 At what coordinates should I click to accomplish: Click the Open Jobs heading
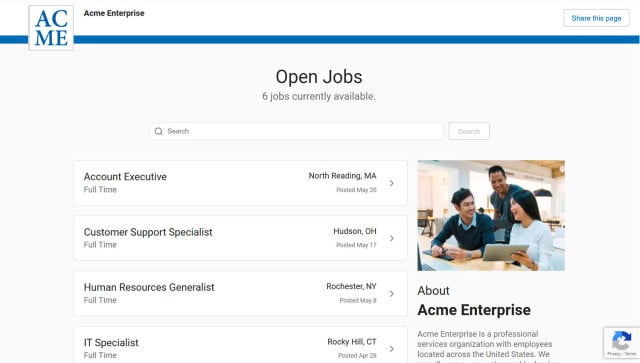click(x=319, y=77)
